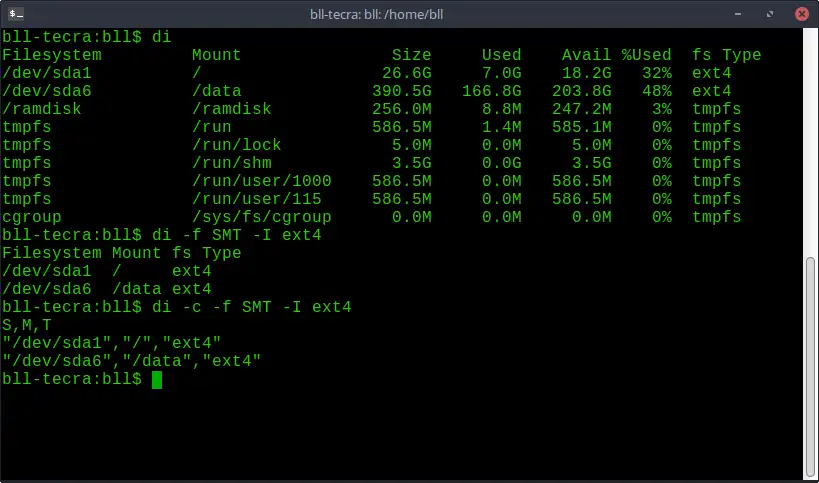The image size is (819, 483).
Task: Click the used value '7.0G'
Action: pyautogui.click(x=501, y=73)
